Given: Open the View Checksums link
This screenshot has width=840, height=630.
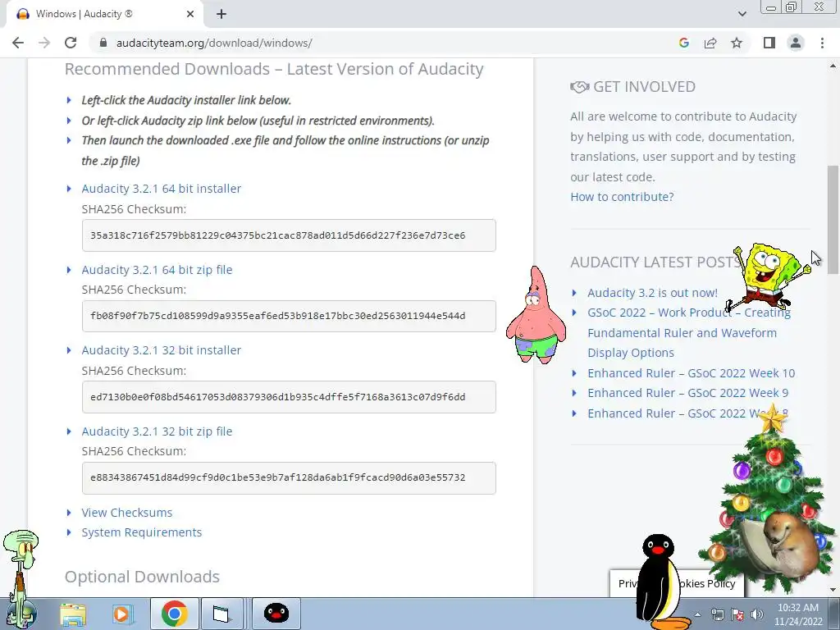Looking at the screenshot, I should point(127,513).
